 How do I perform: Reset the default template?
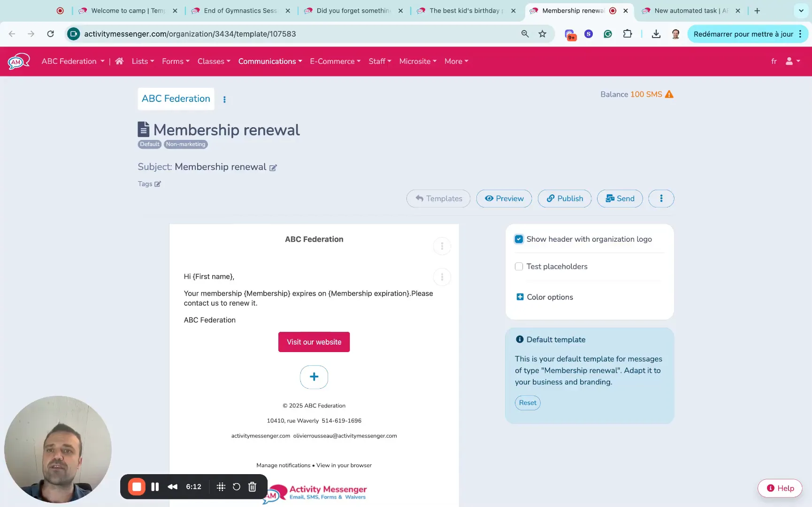click(x=527, y=403)
